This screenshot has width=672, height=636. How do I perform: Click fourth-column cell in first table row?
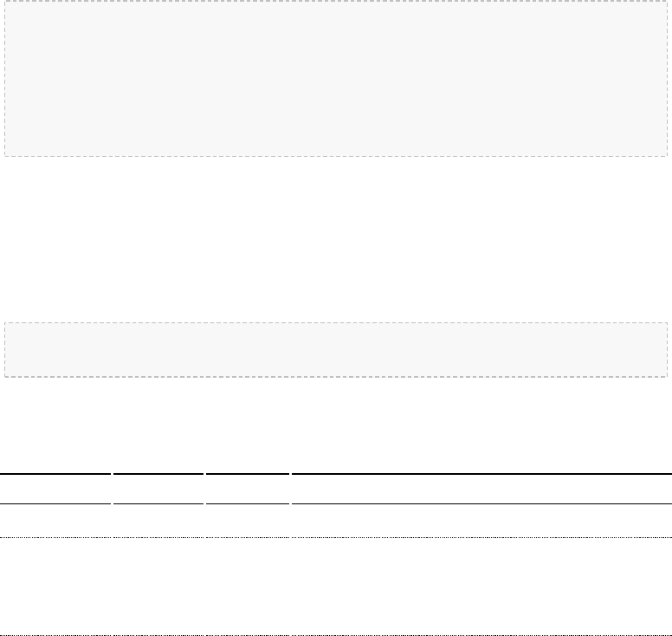481,521
